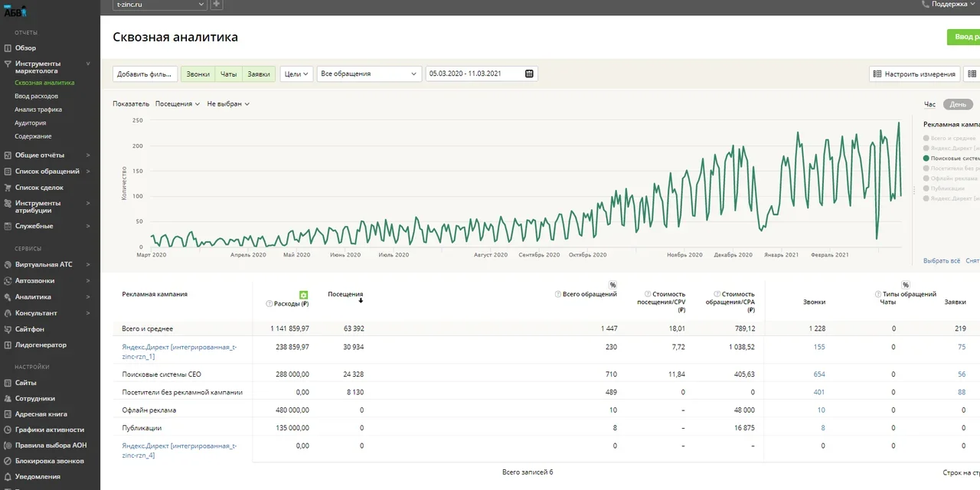Click the Поисковые системы legend color dot
980x490 pixels.
pos(927,158)
